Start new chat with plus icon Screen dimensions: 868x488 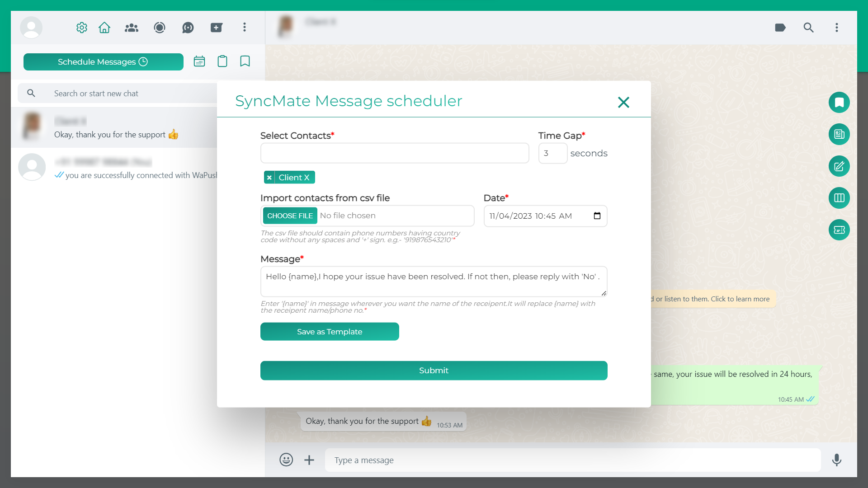[216, 28]
